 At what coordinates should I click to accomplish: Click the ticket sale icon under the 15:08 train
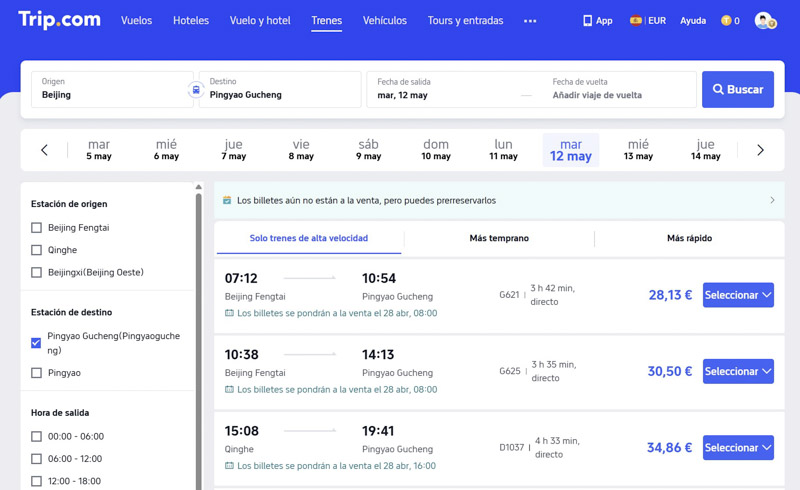[x=230, y=466]
